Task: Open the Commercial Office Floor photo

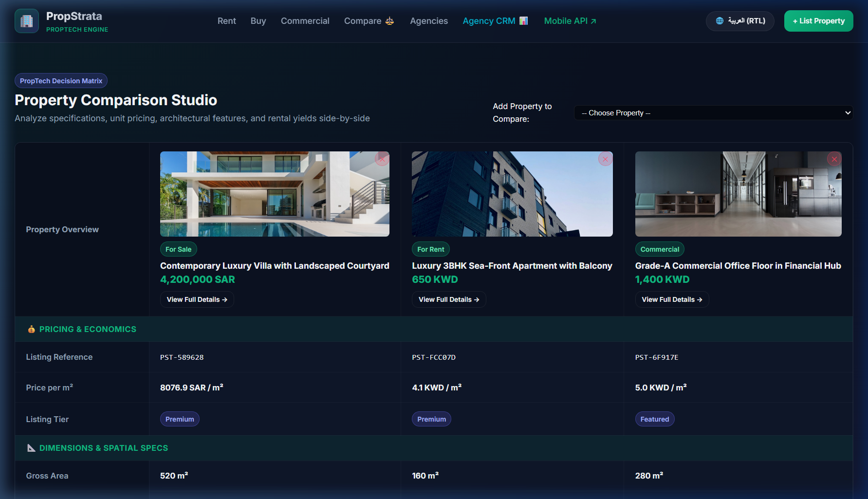Action: (x=739, y=194)
